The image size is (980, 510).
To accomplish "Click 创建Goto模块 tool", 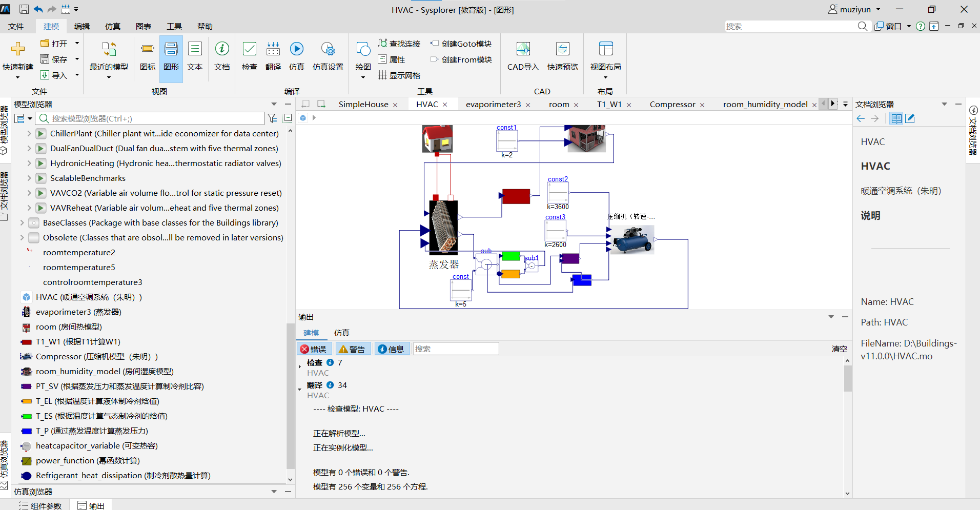I will (461, 44).
